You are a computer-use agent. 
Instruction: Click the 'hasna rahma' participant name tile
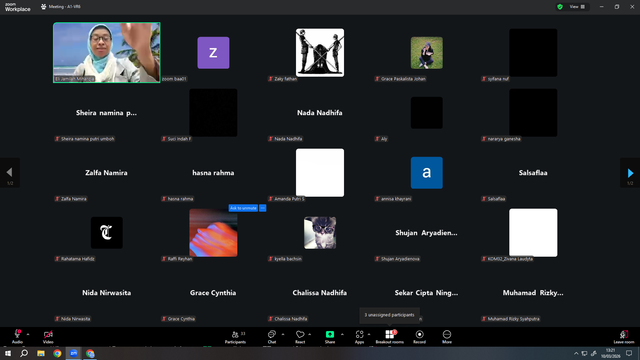pos(213,173)
